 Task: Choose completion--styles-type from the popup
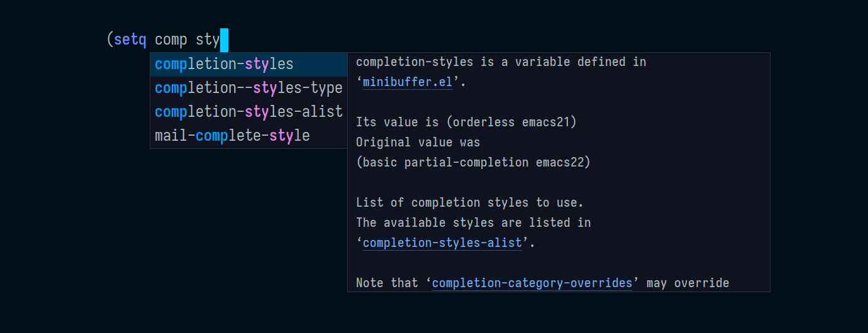[248, 88]
